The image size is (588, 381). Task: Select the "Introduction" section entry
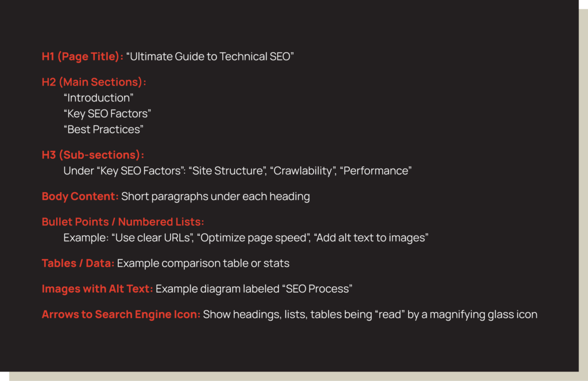[x=98, y=98]
